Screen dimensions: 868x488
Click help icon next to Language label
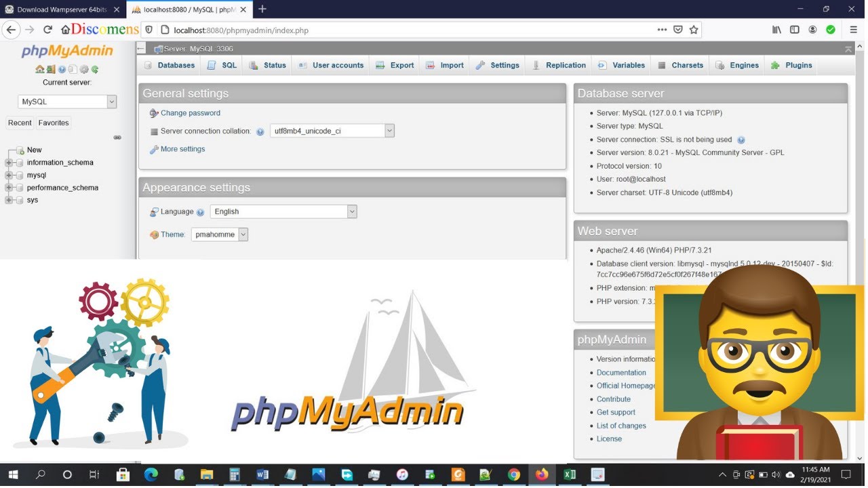pyautogui.click(x=200, y=212)
